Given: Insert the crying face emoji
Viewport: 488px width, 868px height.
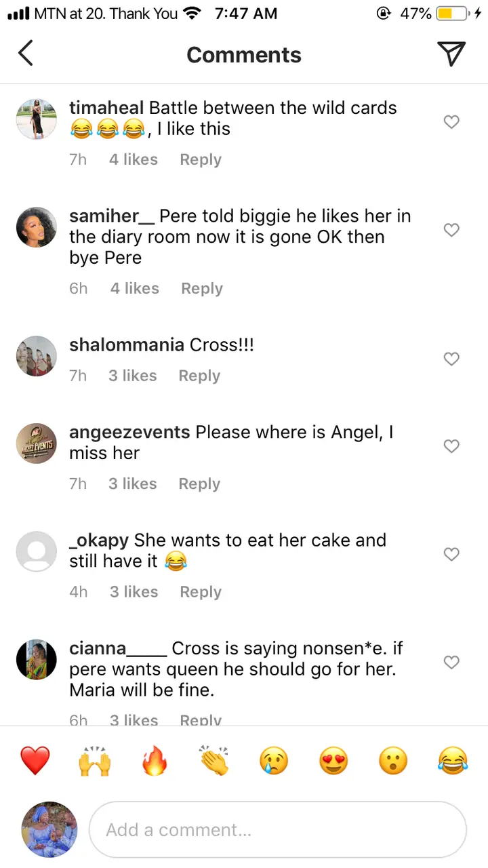Looking at the screenshot, I should tap(274, 760).
